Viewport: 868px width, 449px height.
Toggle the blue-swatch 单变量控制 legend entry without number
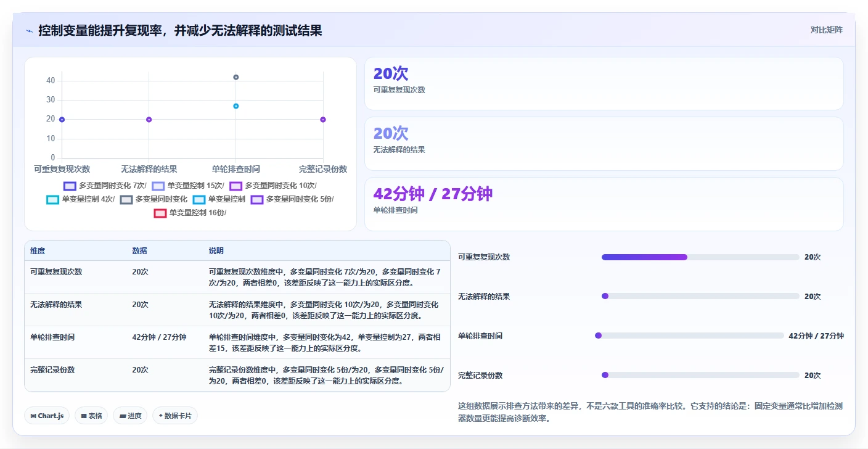219,199
